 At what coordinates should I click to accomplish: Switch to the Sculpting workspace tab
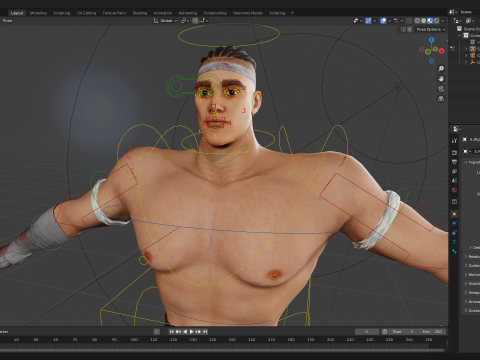(x=62, y=13)
